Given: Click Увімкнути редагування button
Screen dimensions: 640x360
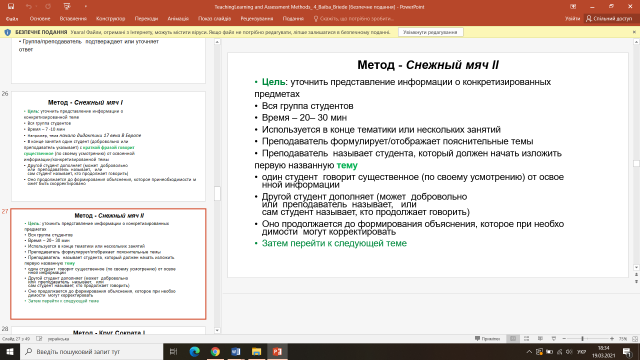Looking at the screenshot, I should (431, 32).
